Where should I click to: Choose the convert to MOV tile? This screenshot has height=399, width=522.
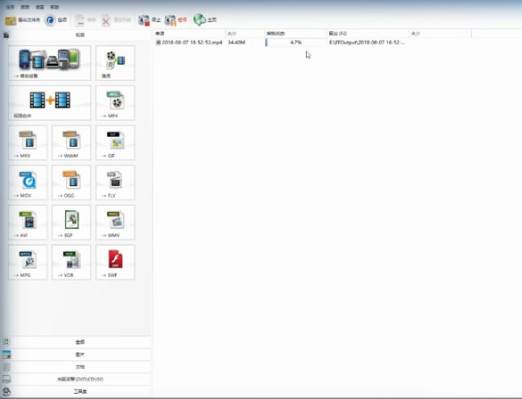pyautogui.click(x=28, y=182)
